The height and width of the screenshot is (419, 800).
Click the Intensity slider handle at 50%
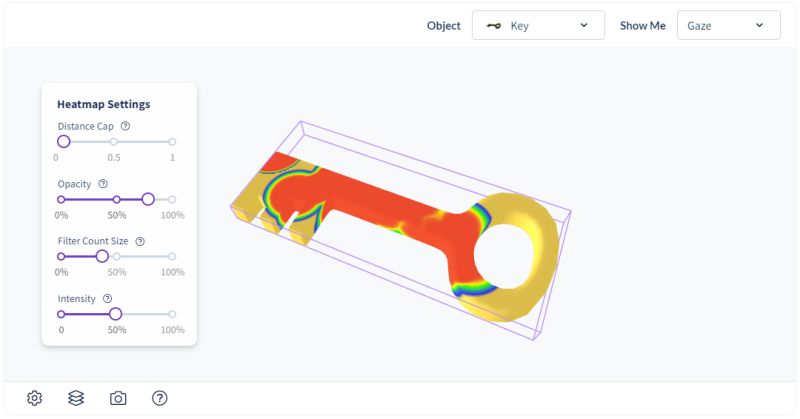116,314
